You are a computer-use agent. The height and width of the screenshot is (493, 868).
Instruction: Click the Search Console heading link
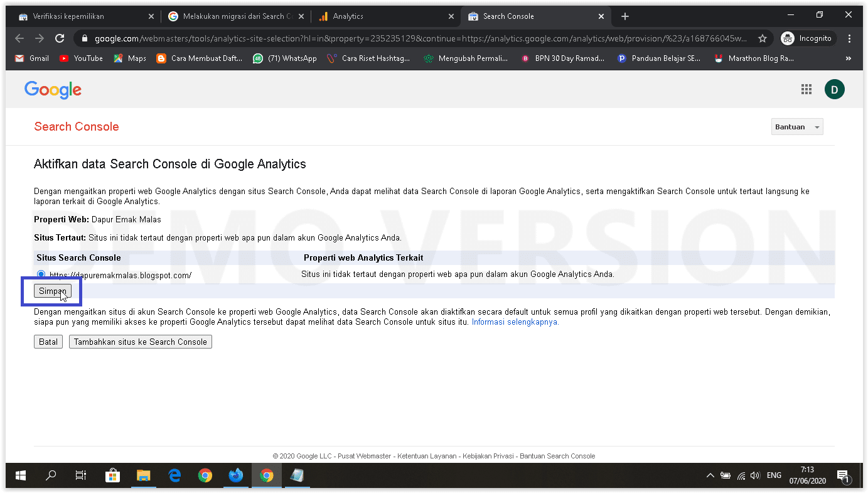[x=77, y=126]
